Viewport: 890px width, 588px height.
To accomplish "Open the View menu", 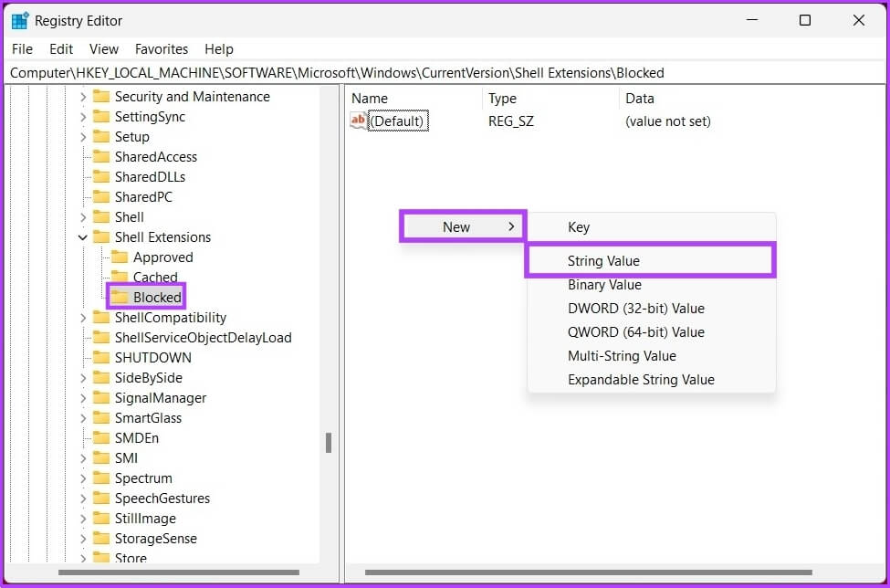I will point(104,49).
